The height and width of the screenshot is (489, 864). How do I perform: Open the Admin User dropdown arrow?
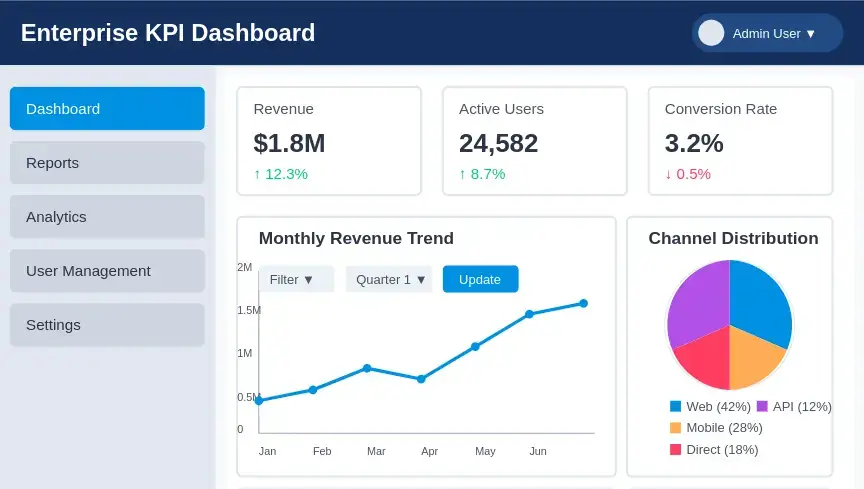coord(811,34)
